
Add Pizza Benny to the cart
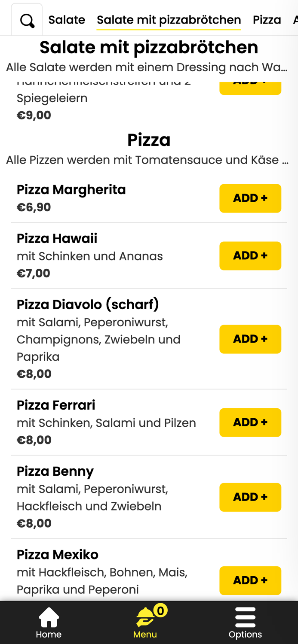click(250, 497)
